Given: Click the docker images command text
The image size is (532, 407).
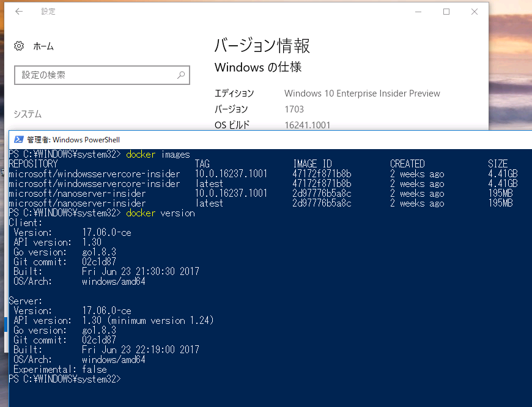Looking at the screenshot, I should coord(158,154).
